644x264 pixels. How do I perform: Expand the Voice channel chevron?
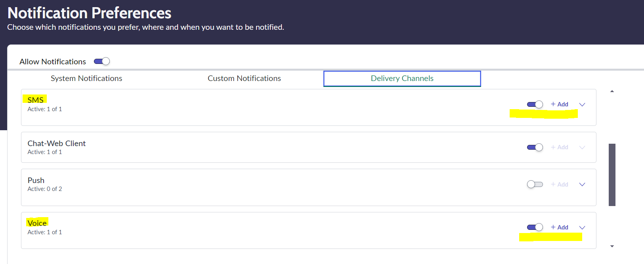pyautogui.click(x=582, y=227)
